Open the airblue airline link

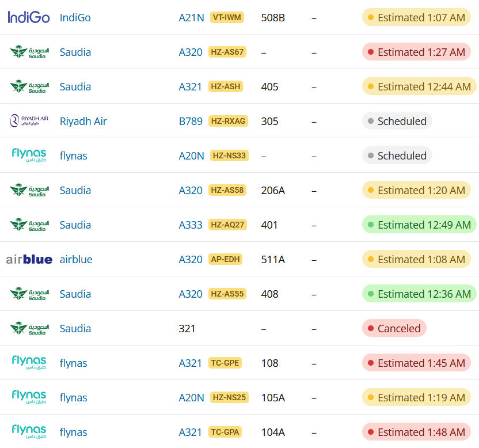(76, 259)
